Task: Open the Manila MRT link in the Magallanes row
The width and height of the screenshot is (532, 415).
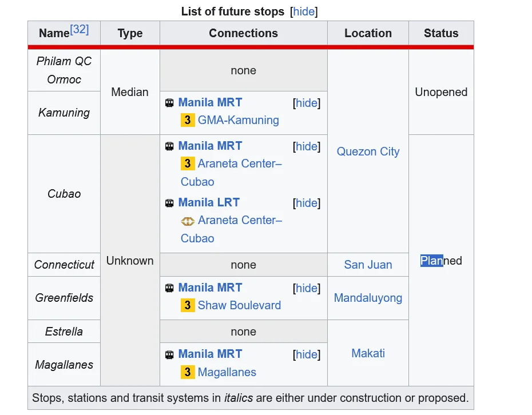Action: 210,354
